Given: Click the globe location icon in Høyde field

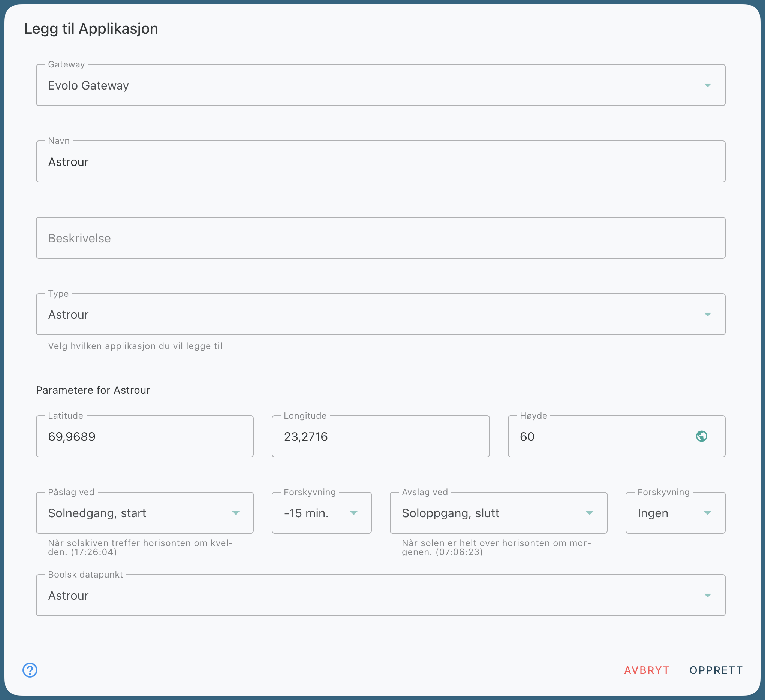Looking at the screenshot, I should click(701, 436).
